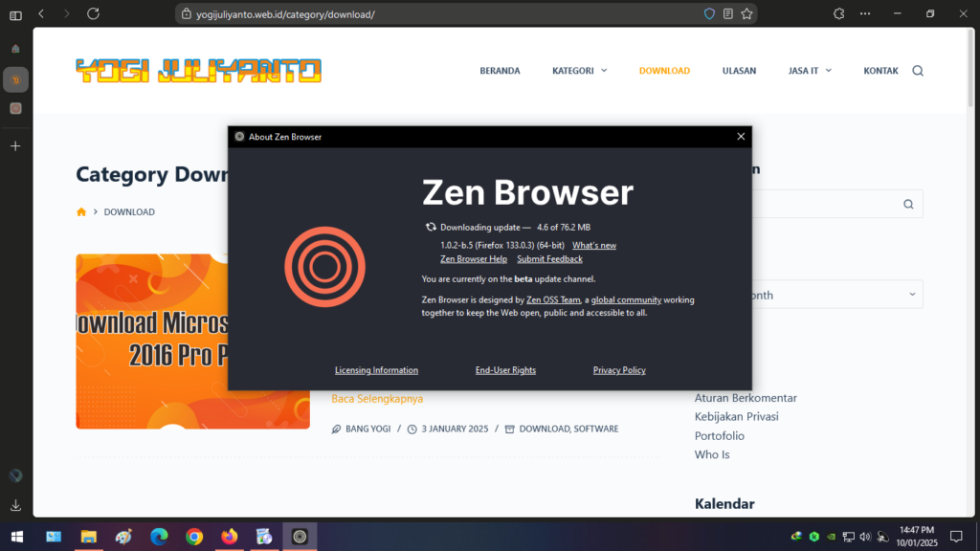Viewport: 980px width, 551px height.
Task: Go to the KONTAK menu item
Action: tap(880, 71)
